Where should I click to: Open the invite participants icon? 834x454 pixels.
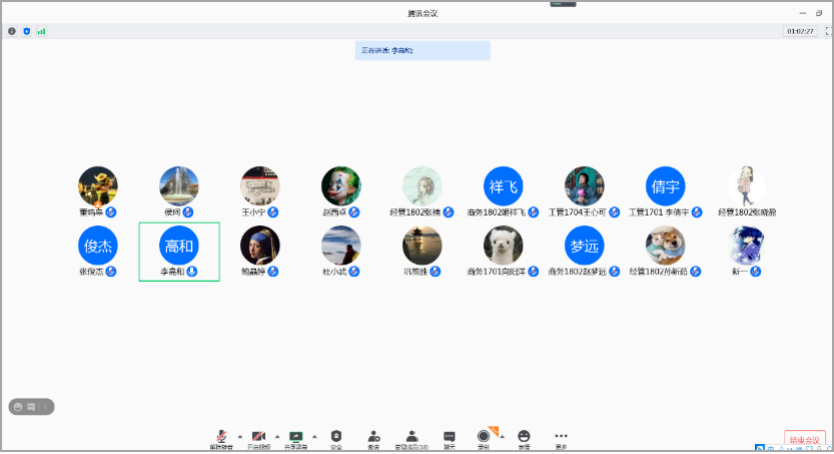[373, 437]
